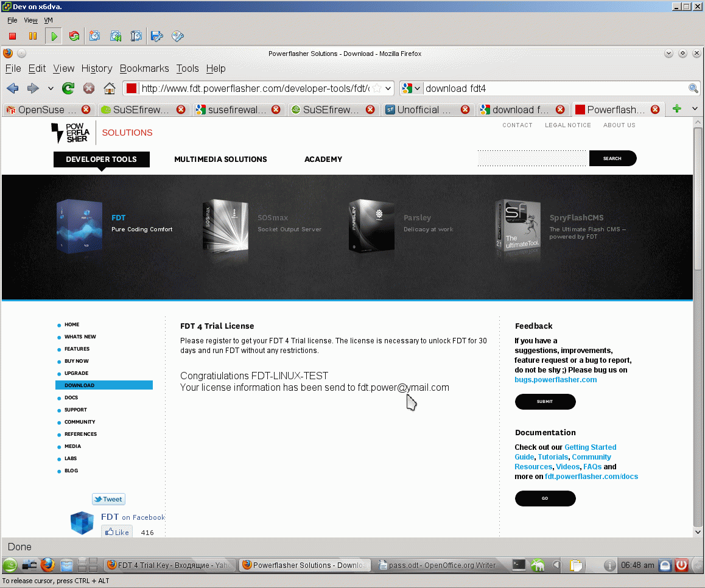This screenshot has width=705, height=588.
Task: Open the VM menu in the outer window
Action: pyautogui.click(x=48, y=20)
